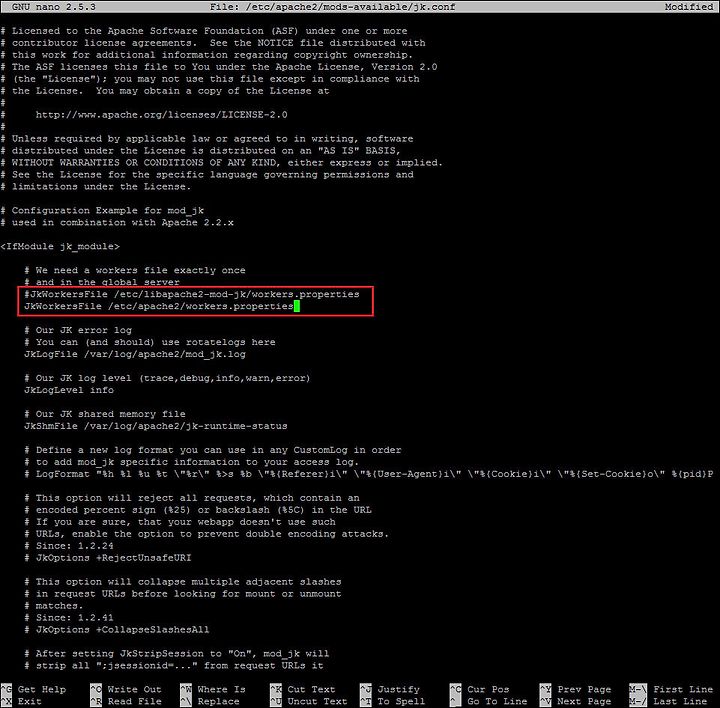720x708 pixels.
Task: Click 'Licensed to the Apache Software Foundation' line
Action: tap(204, 31)
